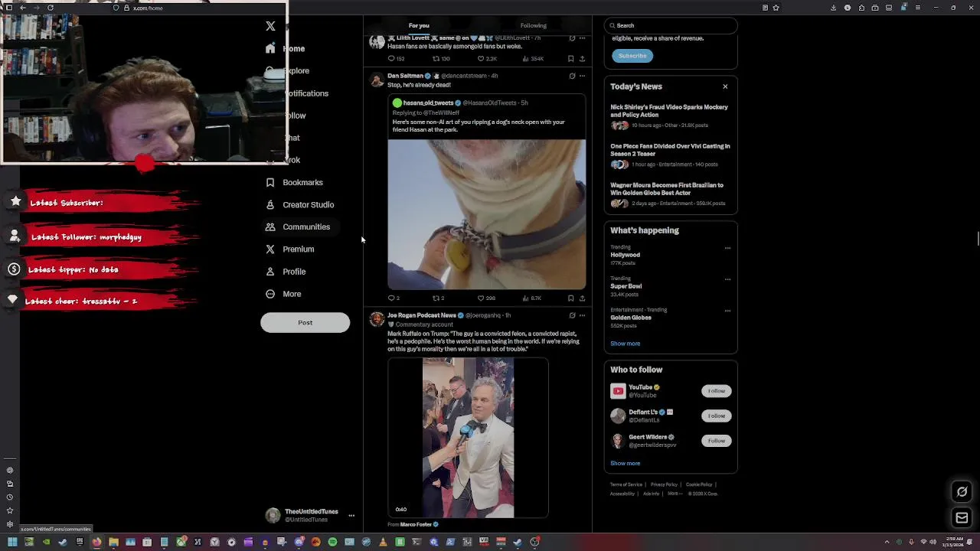Open Bookmarks in the sidebar

(x=294, y=182)
